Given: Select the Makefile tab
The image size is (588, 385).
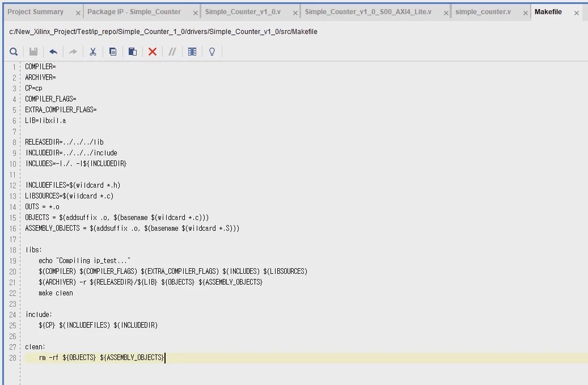Looking at the screenshot, I should (x=548, y=12).
